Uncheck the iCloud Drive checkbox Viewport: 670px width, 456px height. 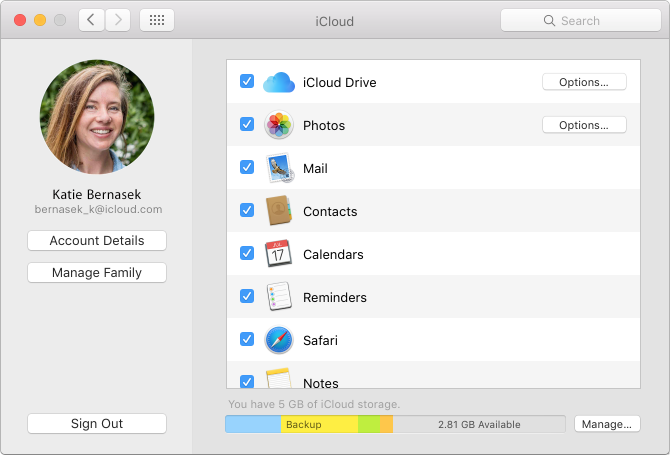point(247,82)
